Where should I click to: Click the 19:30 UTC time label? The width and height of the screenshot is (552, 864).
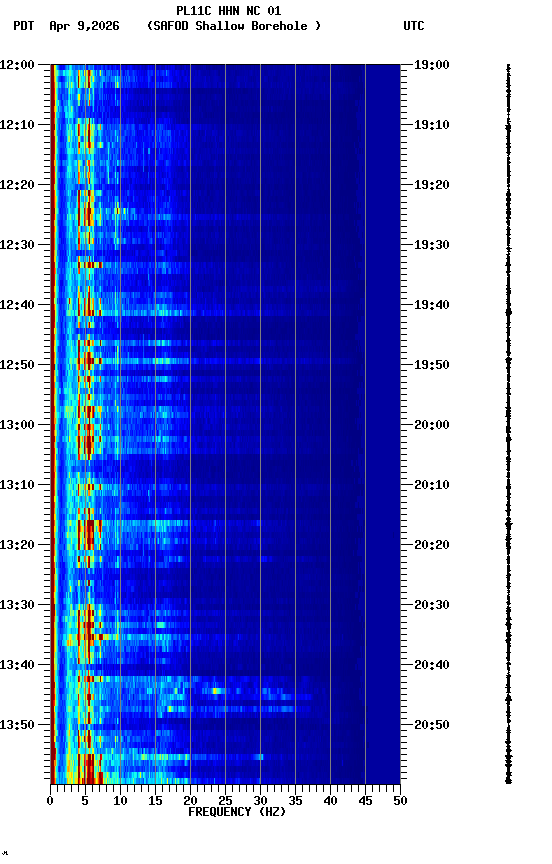pos(432,245)
